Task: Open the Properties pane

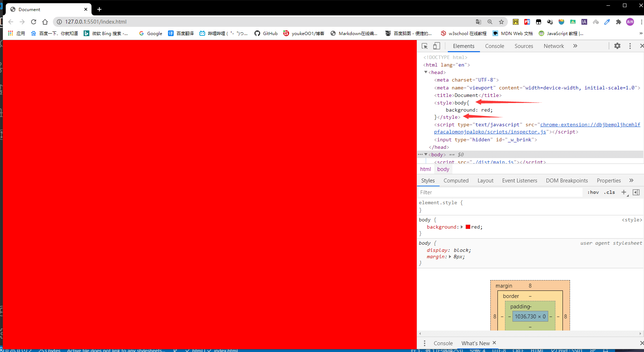Action: [609, 181]
